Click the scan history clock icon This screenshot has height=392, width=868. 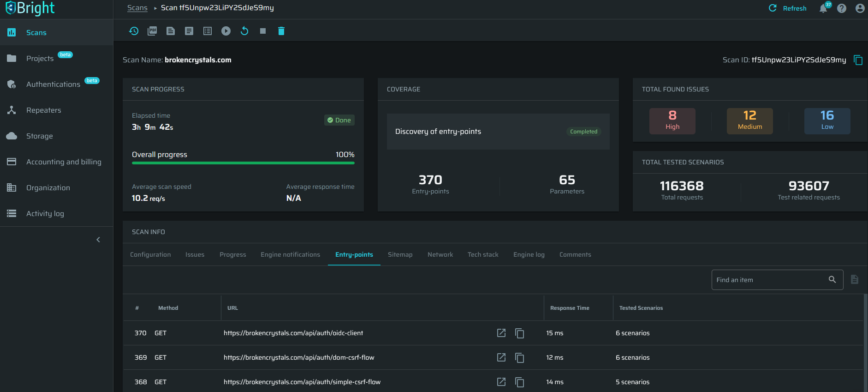(134, 31)
